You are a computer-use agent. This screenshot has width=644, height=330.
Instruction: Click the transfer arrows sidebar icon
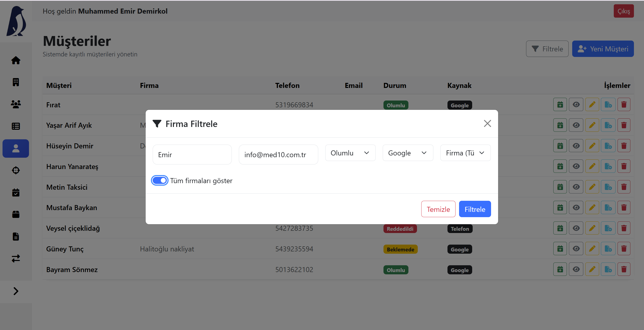click(16, 258)
